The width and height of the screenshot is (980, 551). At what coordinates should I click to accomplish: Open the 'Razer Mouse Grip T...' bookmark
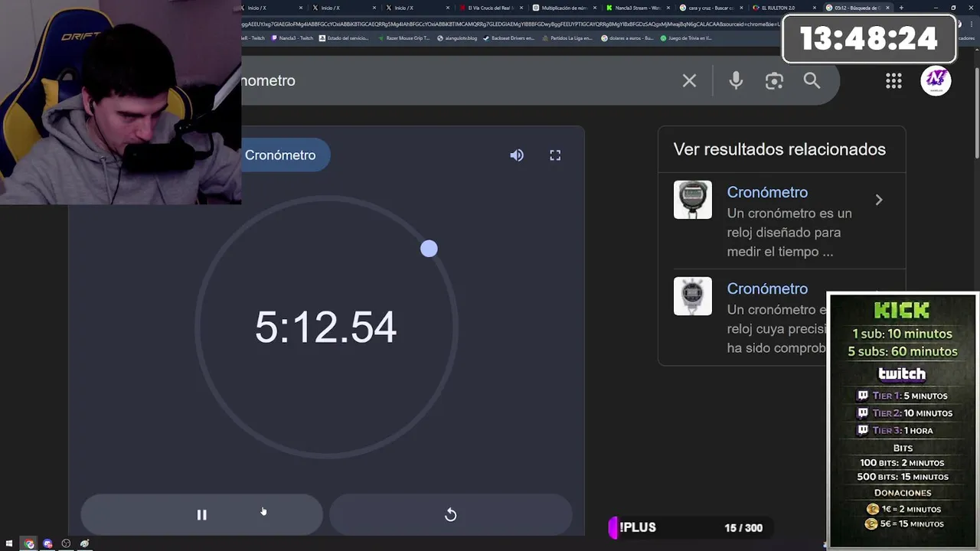pos(403,37)
